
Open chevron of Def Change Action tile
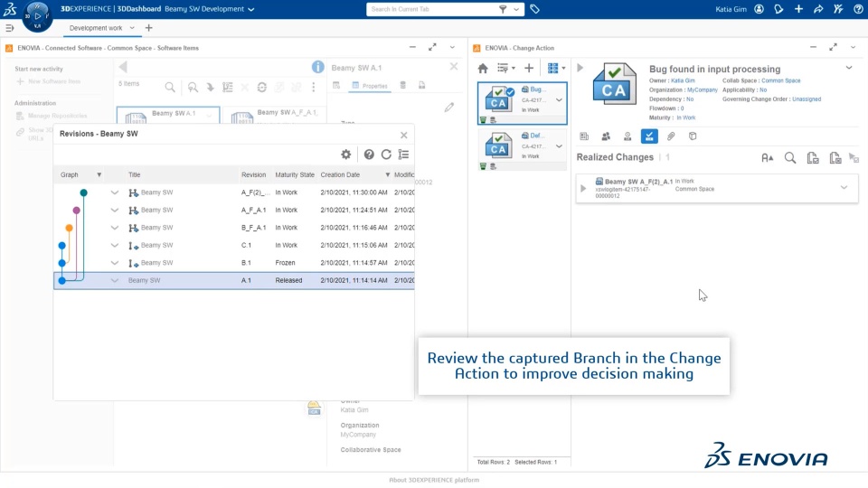(x=559, y=146)
